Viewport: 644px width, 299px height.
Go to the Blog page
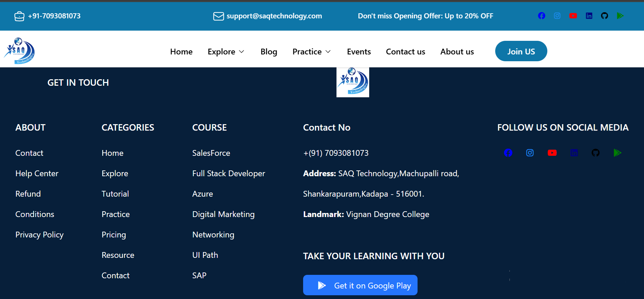pos(269,52)
